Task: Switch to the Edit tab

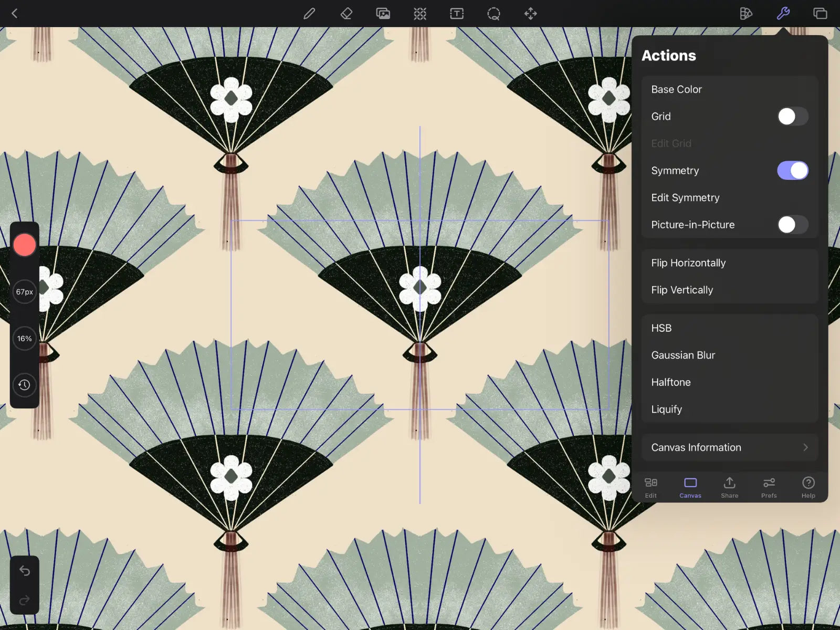Action: (x=651, y=487)
